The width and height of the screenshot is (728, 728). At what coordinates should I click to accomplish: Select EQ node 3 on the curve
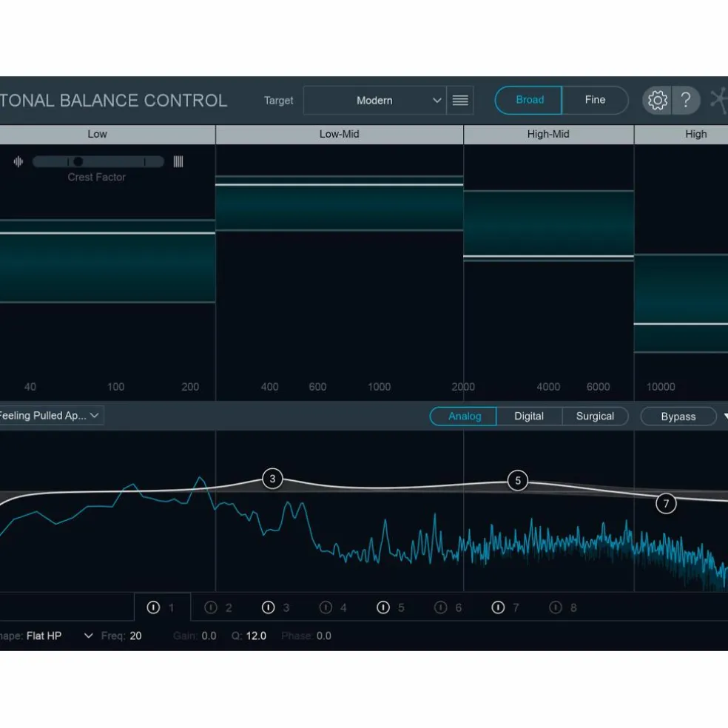(272, 479)
